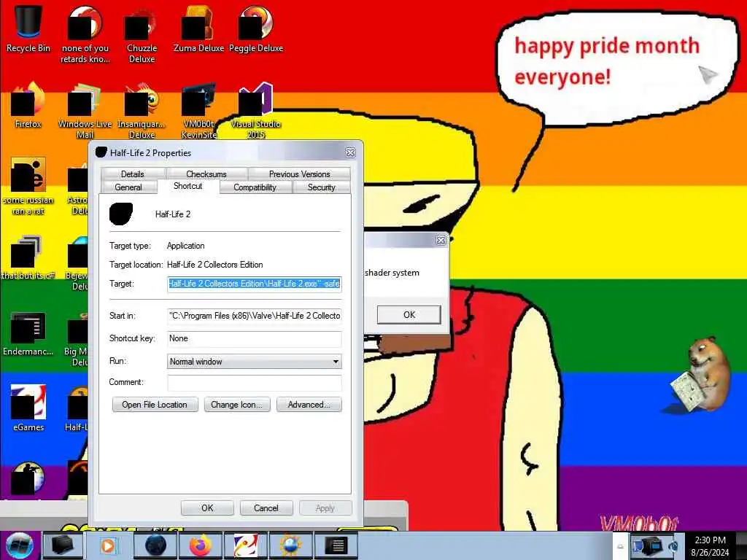This screenshot has width=747, height=560.
Task: Click the Open File Location button
Action: click(155, 405)
